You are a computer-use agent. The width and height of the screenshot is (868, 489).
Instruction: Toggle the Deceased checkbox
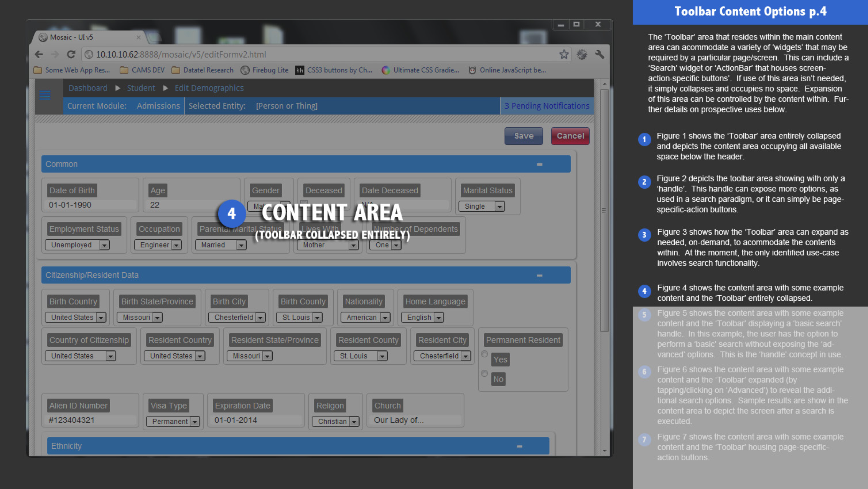304,203
